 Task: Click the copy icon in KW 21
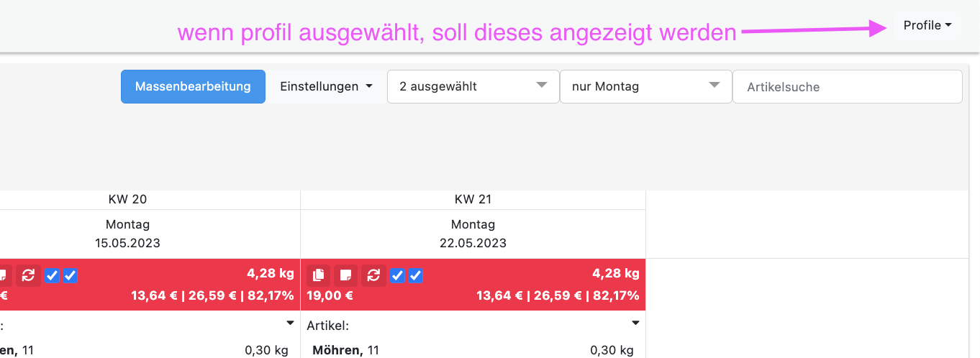[x=319, y=275]
